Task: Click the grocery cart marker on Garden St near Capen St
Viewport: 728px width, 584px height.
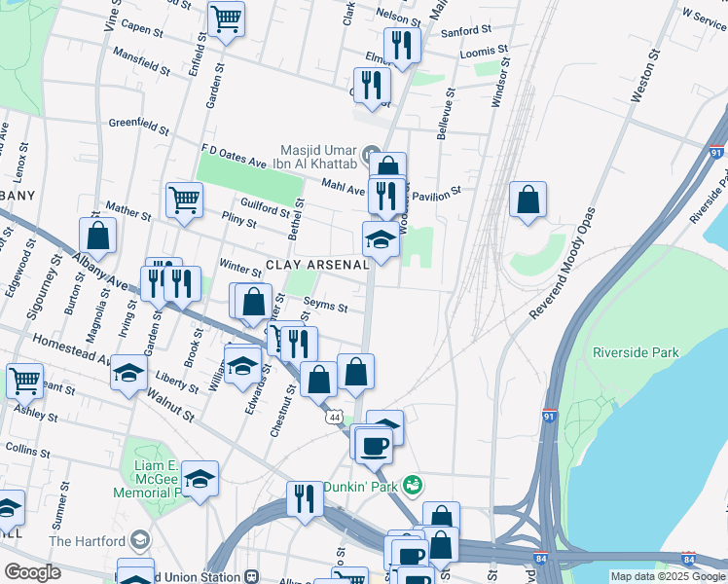Action: coord(226,19)
